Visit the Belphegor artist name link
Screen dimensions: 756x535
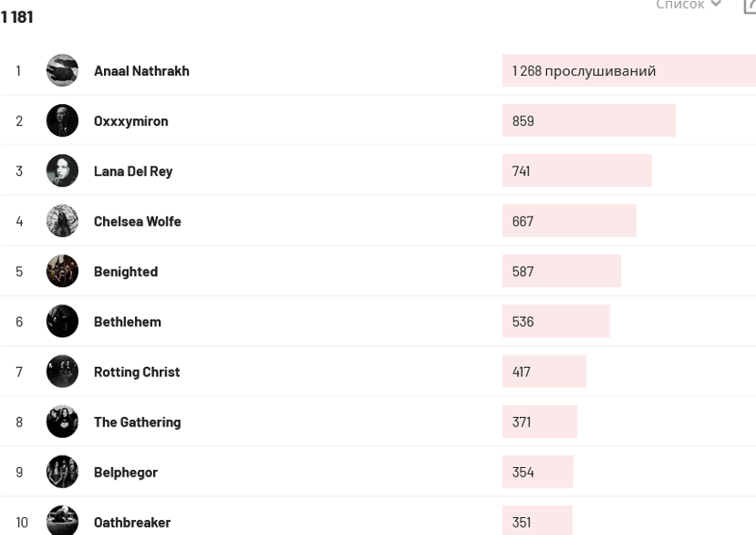click(x=126, y=473)
